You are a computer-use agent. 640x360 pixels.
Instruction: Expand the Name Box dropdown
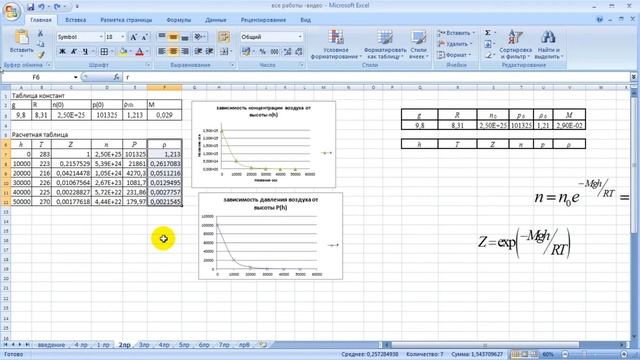(x=76, y=77)
